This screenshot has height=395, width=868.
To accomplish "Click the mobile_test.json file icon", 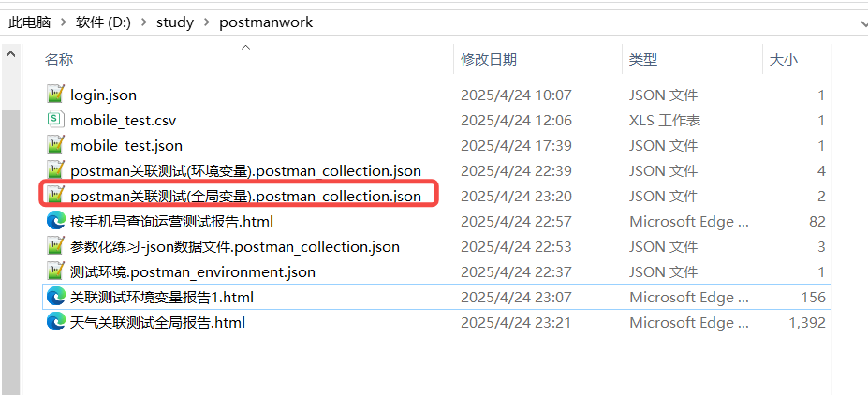I will coord(55,145).
